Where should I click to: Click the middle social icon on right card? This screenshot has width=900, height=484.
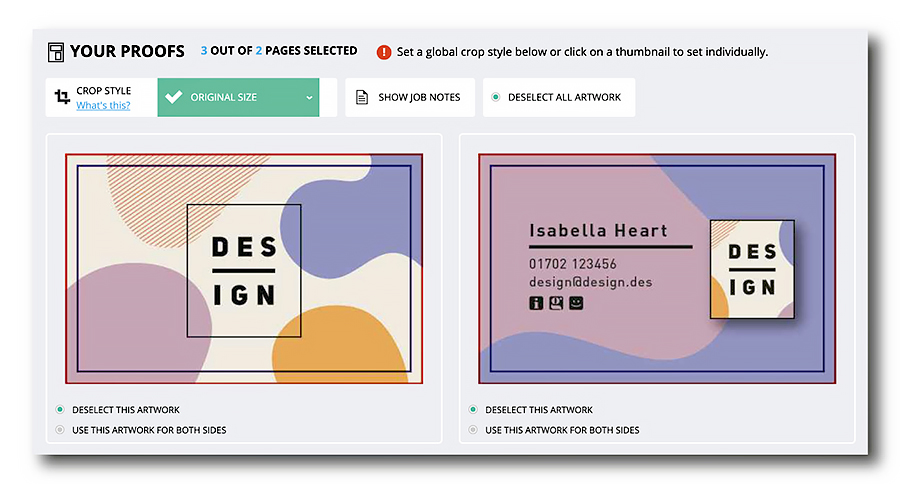(x=556, y=303)
